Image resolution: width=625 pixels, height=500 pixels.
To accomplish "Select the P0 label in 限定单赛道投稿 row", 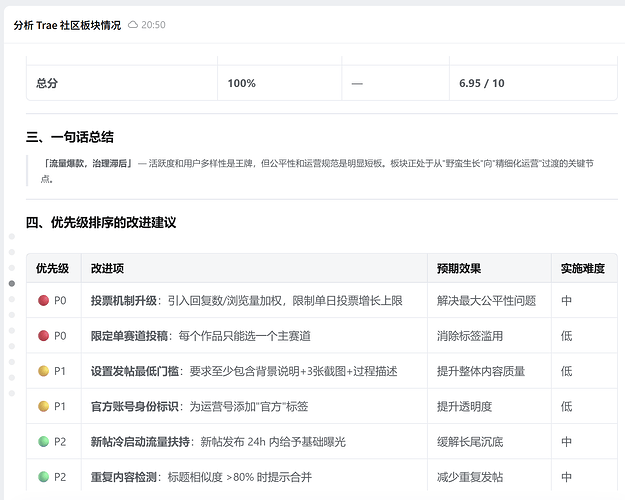I will [60, 336].
